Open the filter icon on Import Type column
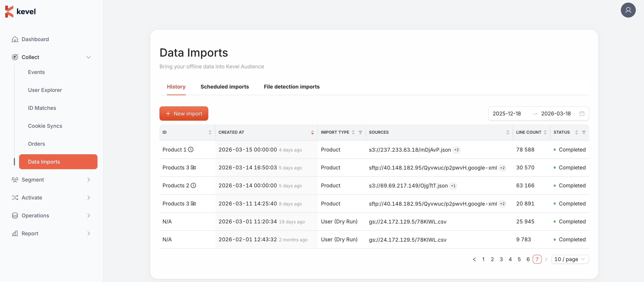The width and height of the screenshot is (644, 282). 360,132
